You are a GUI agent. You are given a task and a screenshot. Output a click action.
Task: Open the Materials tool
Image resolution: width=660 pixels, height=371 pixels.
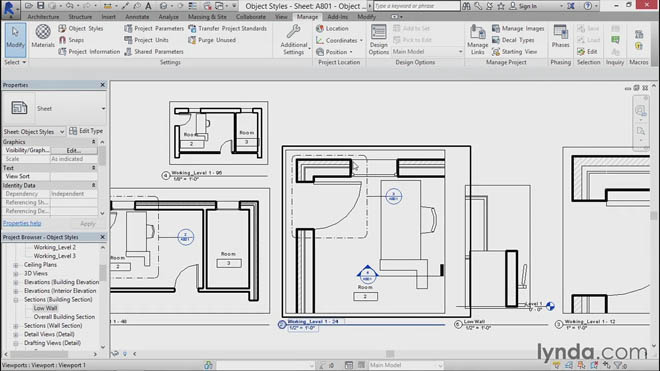(x=43, y=36)
